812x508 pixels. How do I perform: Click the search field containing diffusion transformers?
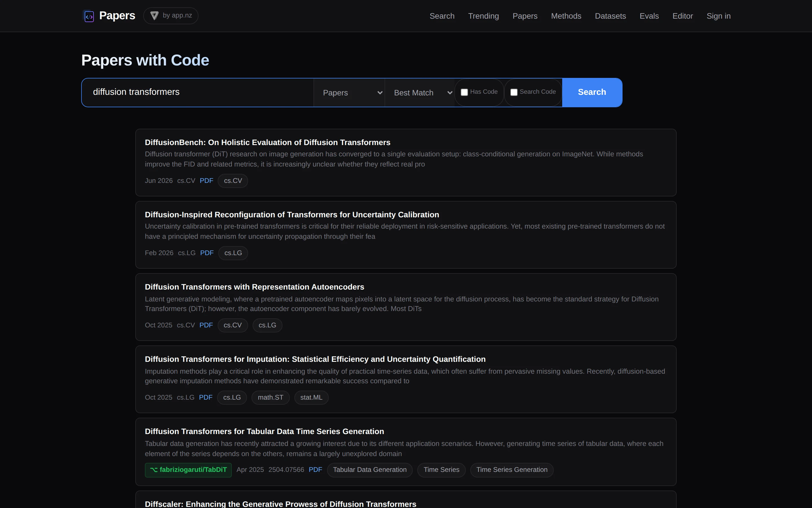(198, 92)
